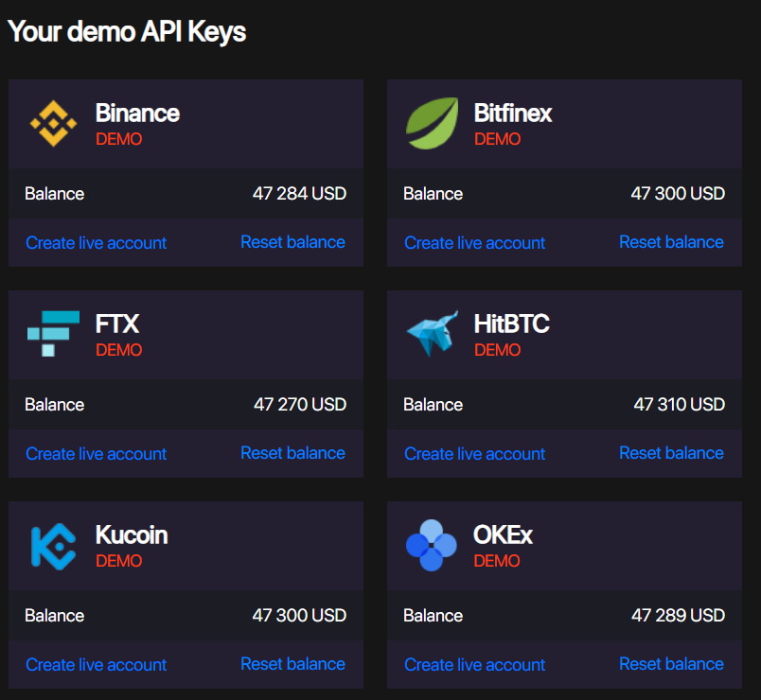Select the Binance exchange name
The height and width of the screenshot is (700, 761).
tap(137, 113)
